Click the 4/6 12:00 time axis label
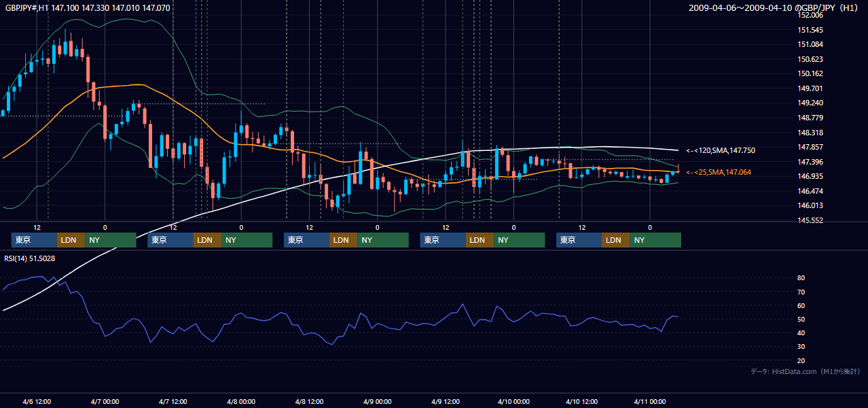This screenshot has height=408, width=868. 37,401
